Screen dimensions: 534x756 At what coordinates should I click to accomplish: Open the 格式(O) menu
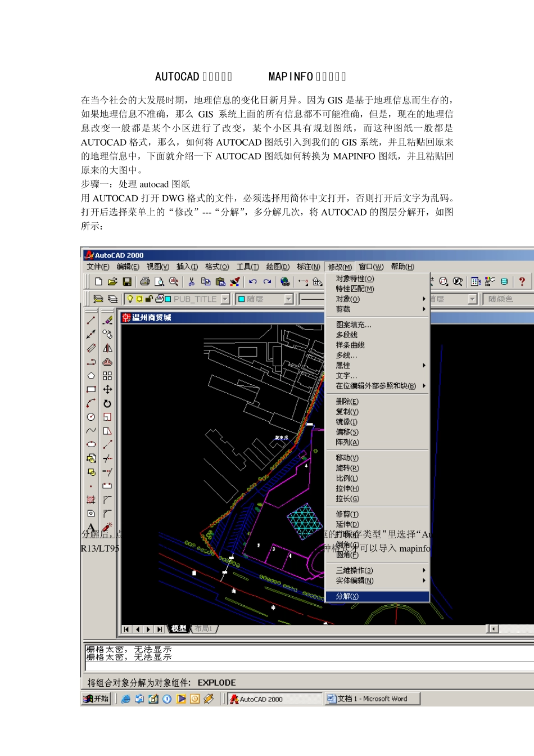pyautogui.click(x=217, y=267)
